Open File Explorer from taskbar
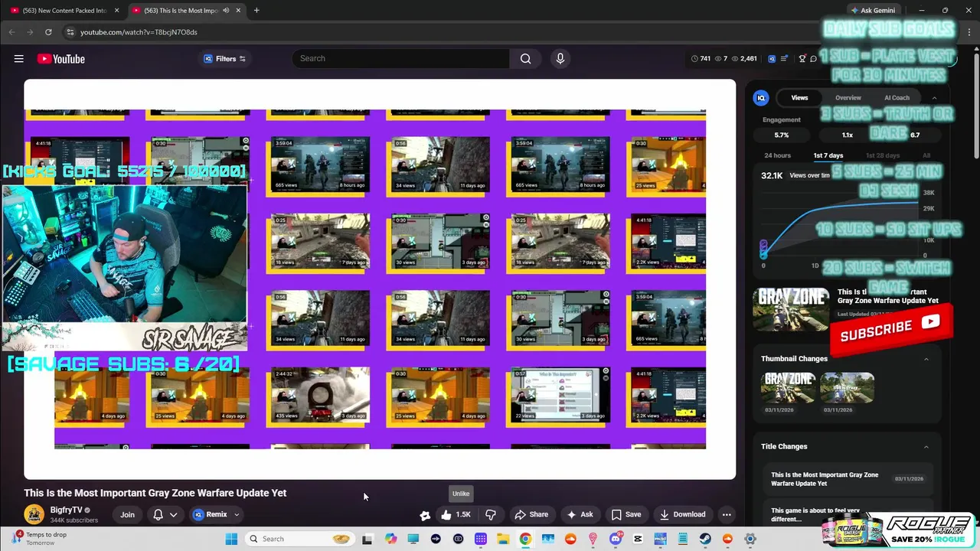This screenshot has width=980, height=551. point(503,539)
